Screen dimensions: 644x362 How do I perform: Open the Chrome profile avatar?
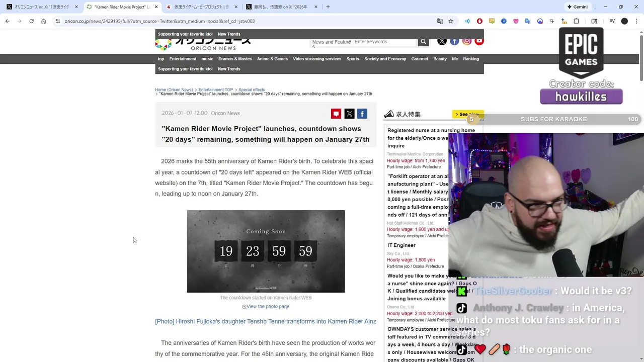[x=624, y=21]
